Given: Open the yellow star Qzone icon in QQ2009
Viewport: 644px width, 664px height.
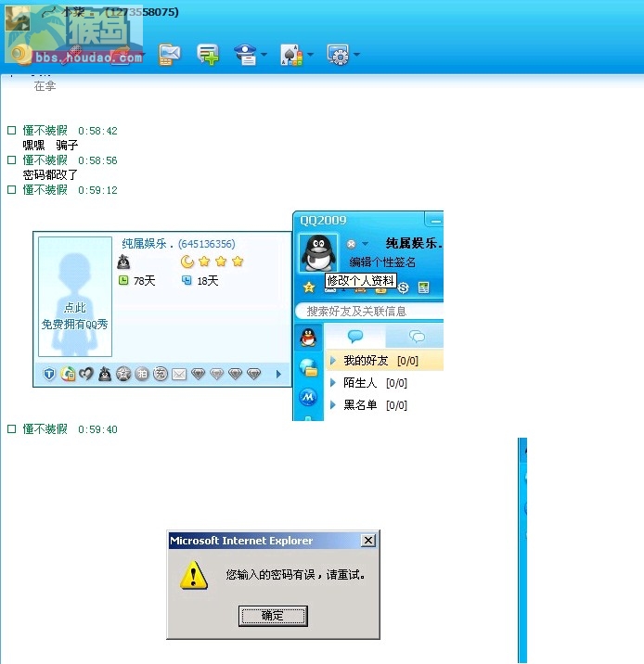Looking at the screenshot, I should click(x=309, y=287).
